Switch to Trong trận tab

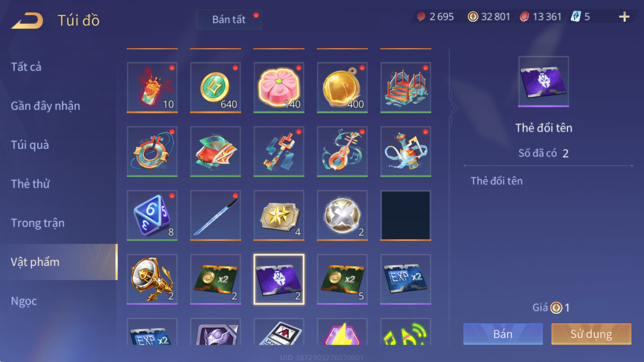pos(37,223)
